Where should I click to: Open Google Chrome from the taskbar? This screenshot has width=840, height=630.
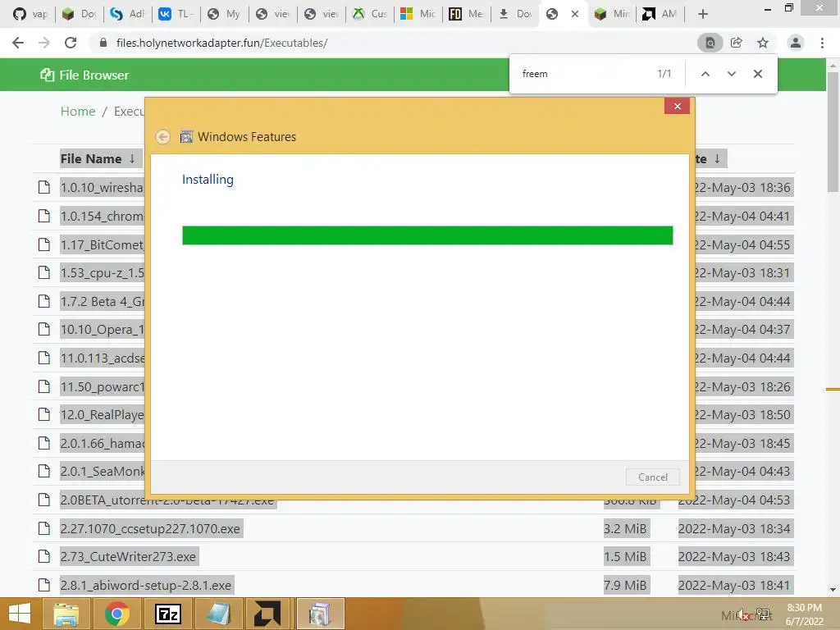[x=116, y=614]
